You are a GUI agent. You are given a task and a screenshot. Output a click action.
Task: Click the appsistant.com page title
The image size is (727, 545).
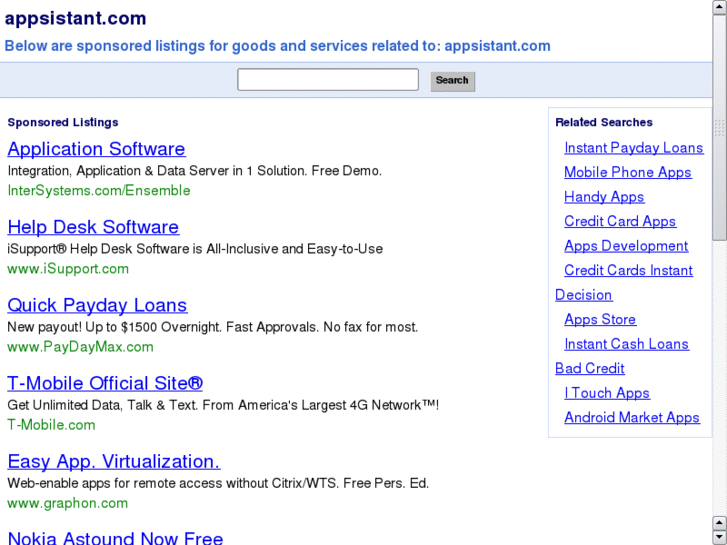click(76, 19)
